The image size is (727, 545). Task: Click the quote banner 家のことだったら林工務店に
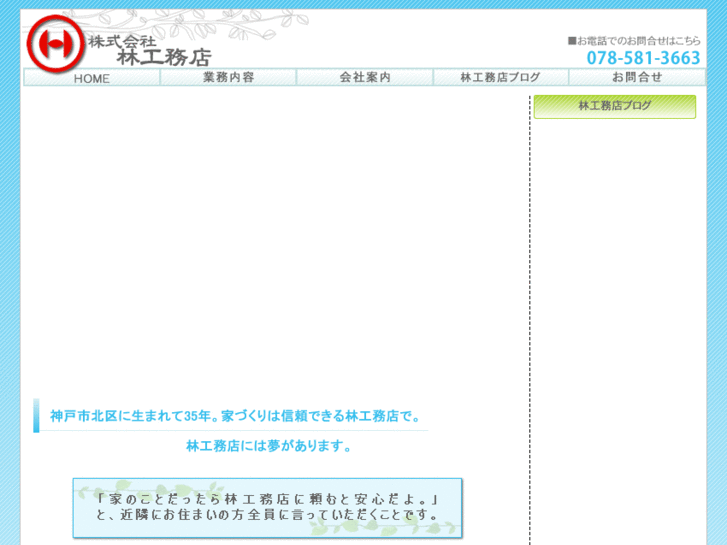pyautogui.click(x=268, y=508)
